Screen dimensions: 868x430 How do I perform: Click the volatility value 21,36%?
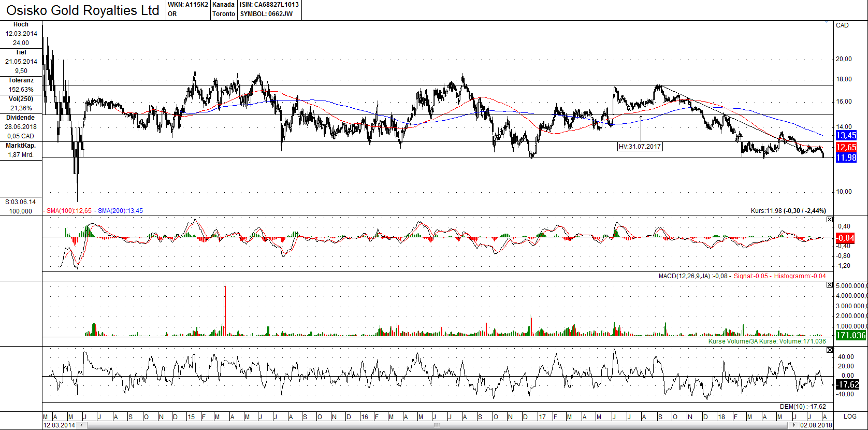[21, 108]
